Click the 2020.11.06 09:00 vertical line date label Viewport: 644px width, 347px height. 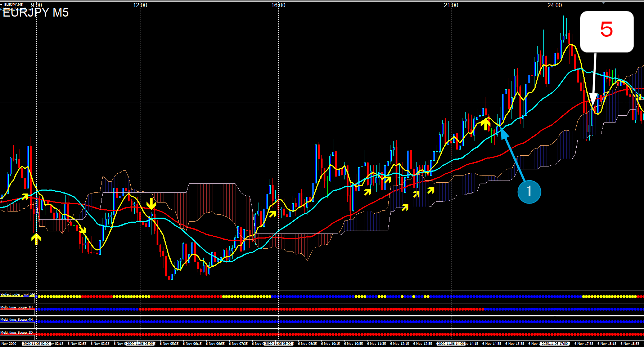point(278,344)
